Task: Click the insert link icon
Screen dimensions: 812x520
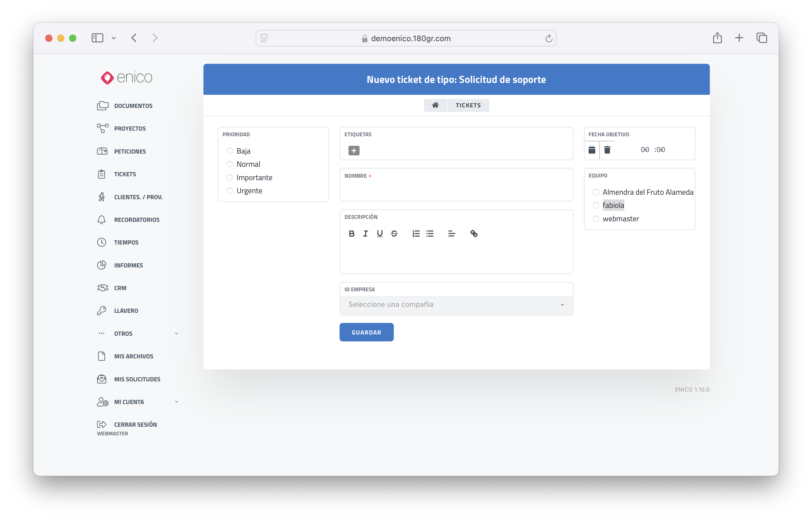Action: coord(474,233)
